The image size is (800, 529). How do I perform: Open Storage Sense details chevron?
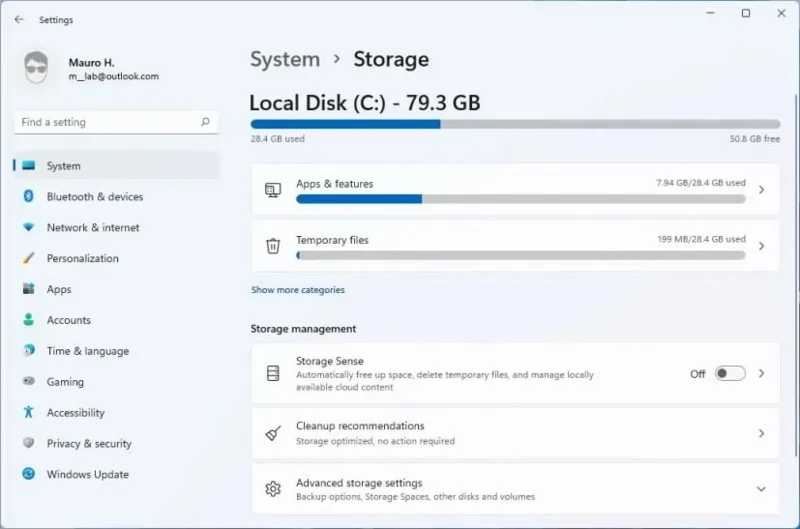point(761,373)
